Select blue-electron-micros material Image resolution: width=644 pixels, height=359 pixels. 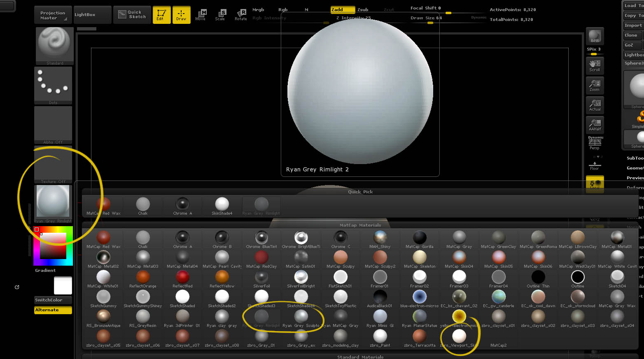[420, 299]
